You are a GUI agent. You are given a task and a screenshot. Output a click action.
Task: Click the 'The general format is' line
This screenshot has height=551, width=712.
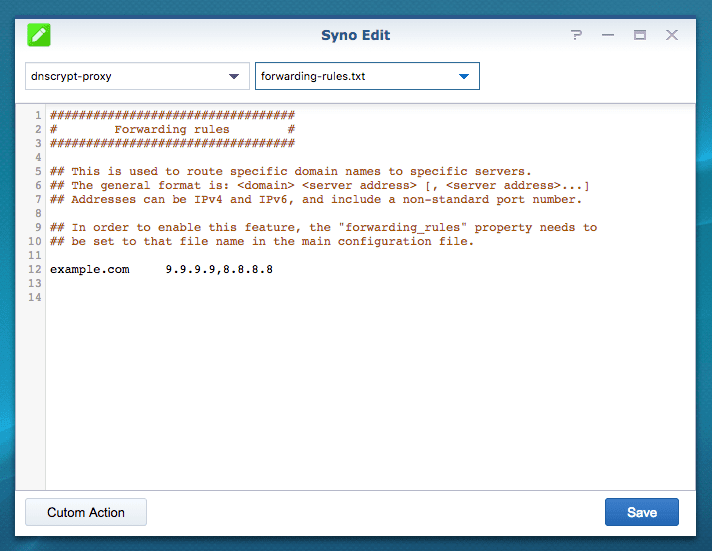tap(320, 185)
